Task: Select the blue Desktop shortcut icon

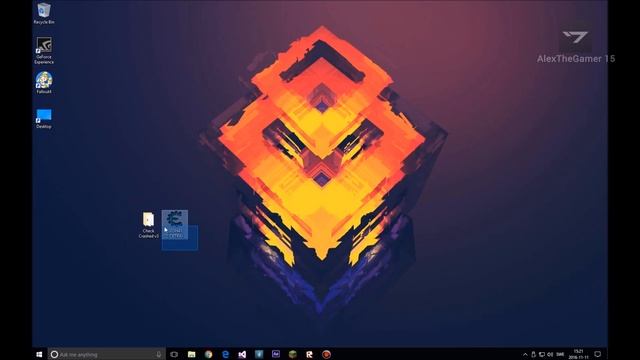Action: [x=44, y=119]
